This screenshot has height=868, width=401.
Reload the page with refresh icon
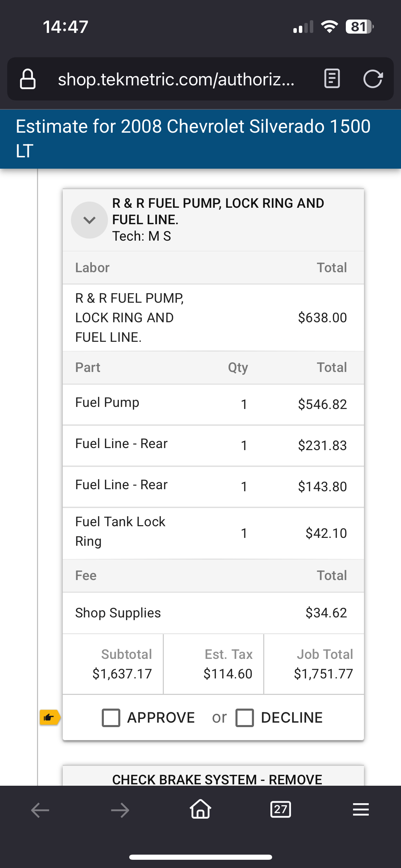(x=373, y=79)
